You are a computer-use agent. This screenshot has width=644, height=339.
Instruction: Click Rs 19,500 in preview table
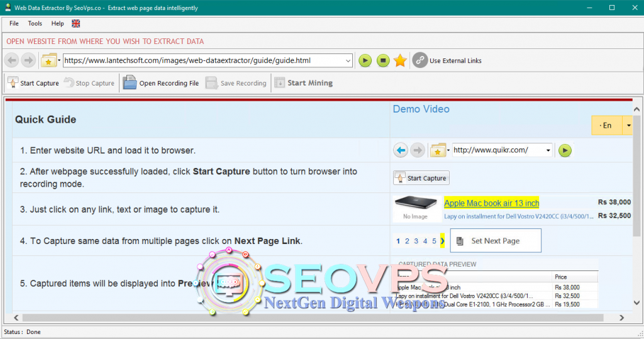pos(567,304)
